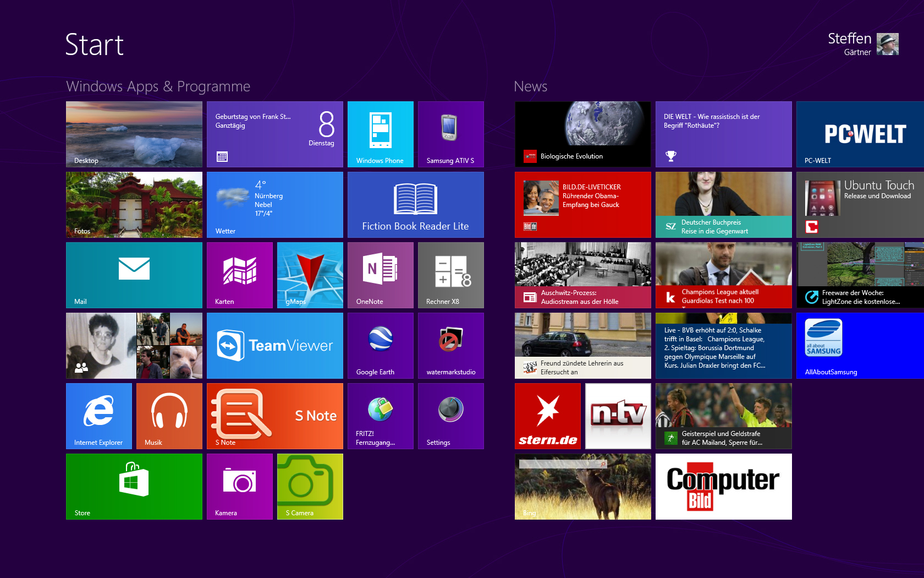Open the Deutscher Buchpreis article tile
Viewport: 924px width, 578px height.
coord(724,205)
